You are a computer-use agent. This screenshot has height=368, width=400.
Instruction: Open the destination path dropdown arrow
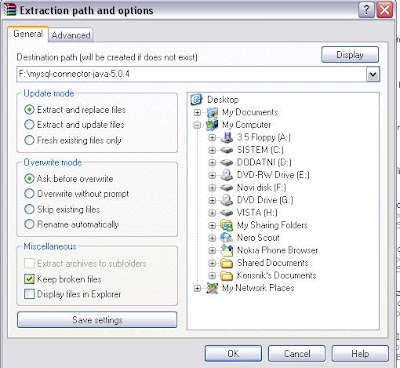pos(373,74)
